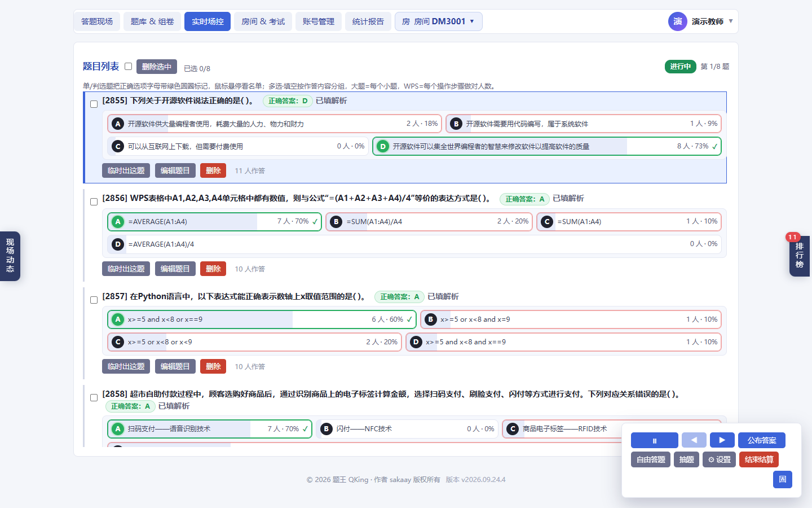Click the 已填解析 label of question 2856
Image resolution: width=812 pixels, height=508 pixels.
click(568, 198)
